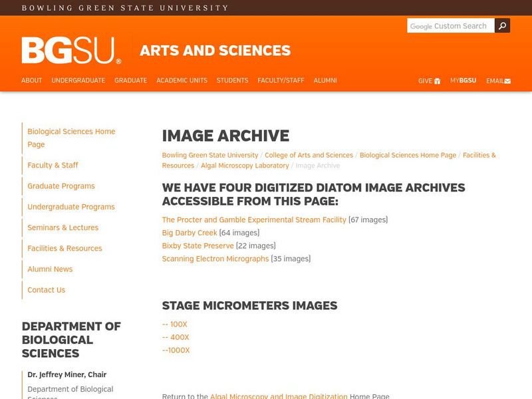This screenshot has width=532, height=399.
Task: Select the ABOUT menu item
Action: tap(31, 80)
